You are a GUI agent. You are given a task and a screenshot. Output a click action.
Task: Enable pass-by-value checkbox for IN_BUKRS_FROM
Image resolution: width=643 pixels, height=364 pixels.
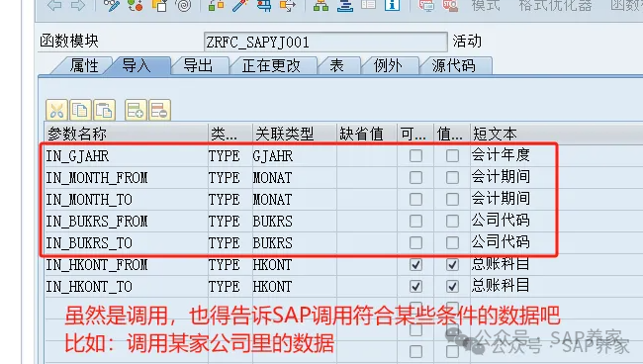452,221
